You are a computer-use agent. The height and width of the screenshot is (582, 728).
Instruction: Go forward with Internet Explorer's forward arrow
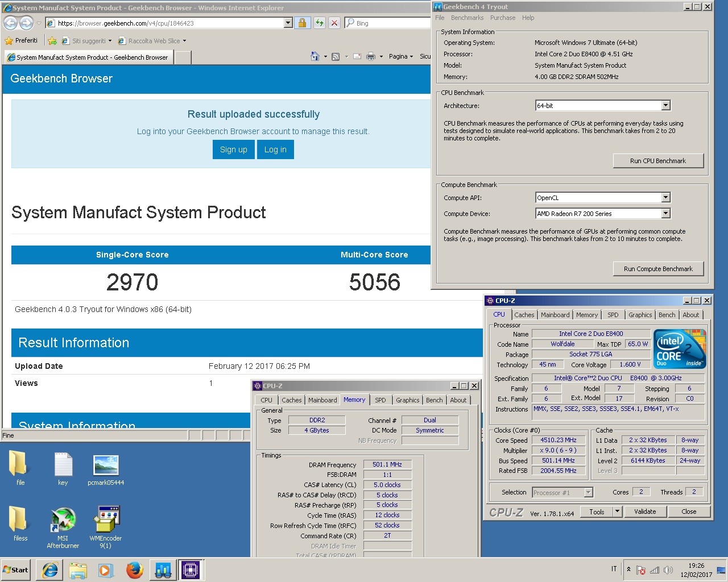pyautogui.click(x=26, y=23)
